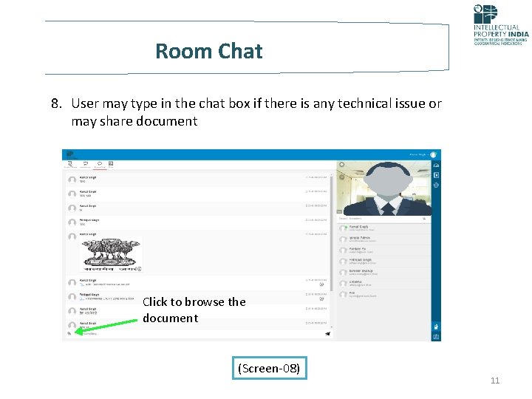Open the first tab with screen-share icon

pos(70,165)
